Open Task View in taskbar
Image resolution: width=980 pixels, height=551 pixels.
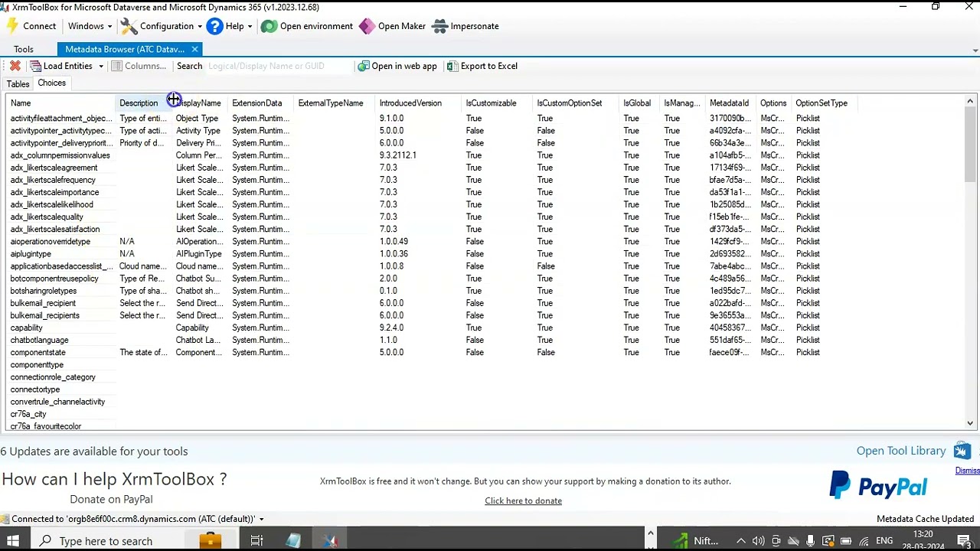coord(256,541)
